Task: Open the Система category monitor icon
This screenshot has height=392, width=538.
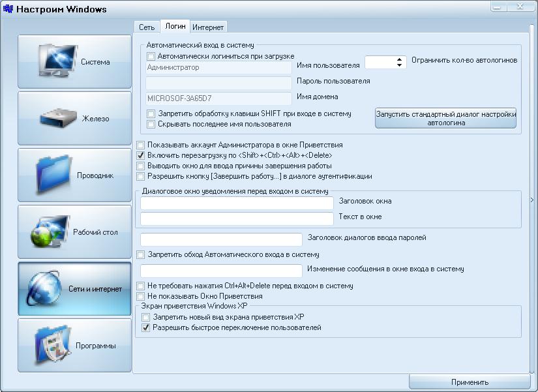Action: click(57, 61)
